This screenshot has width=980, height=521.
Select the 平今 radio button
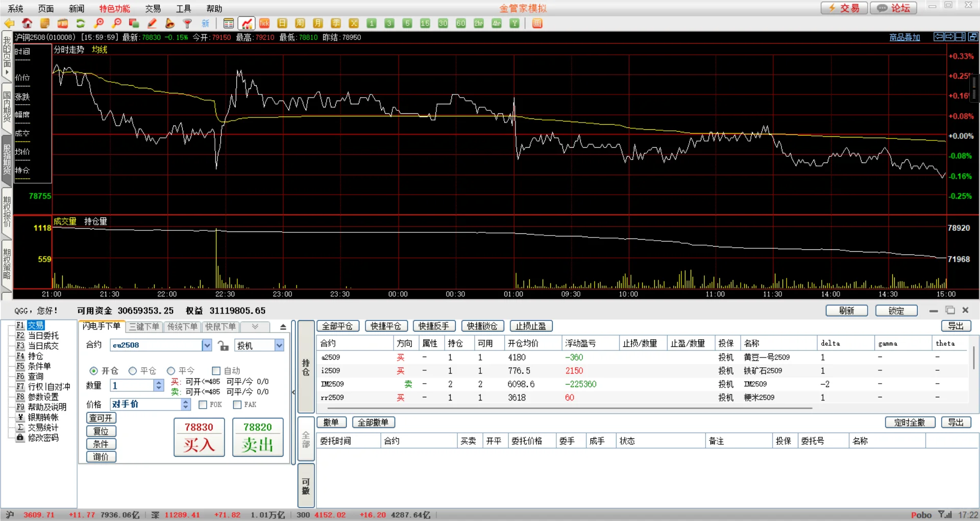[171, 371]
